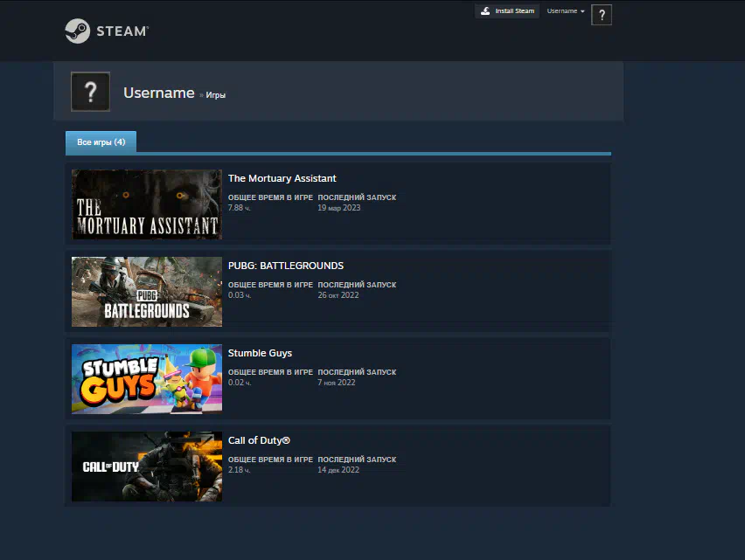Click last played 19 мар 2023
This screenshot has width=745, height=560.
click(338, 208)
